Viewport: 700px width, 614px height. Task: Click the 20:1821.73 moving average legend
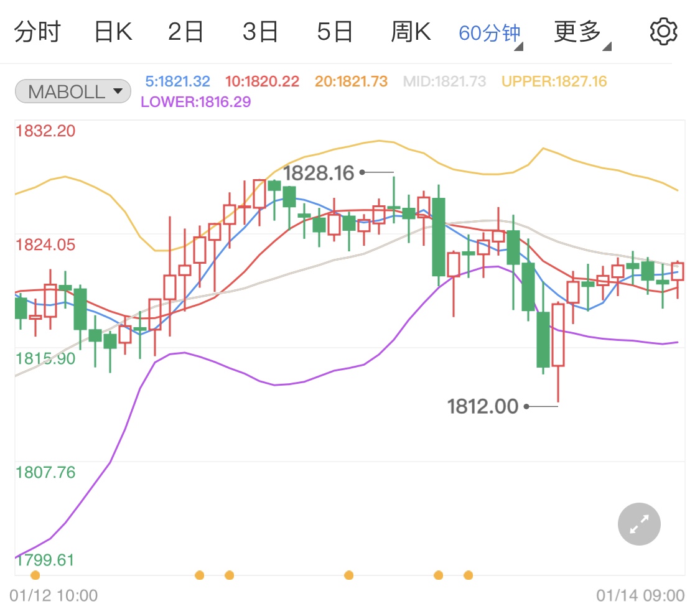pyautogui.click(x=350, y=81)
